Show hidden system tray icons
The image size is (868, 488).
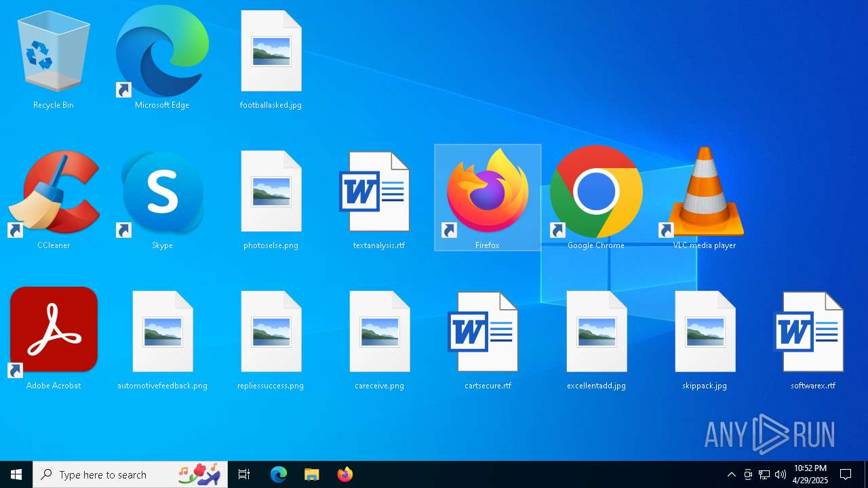pyautogui.click(x=731, y=474)
